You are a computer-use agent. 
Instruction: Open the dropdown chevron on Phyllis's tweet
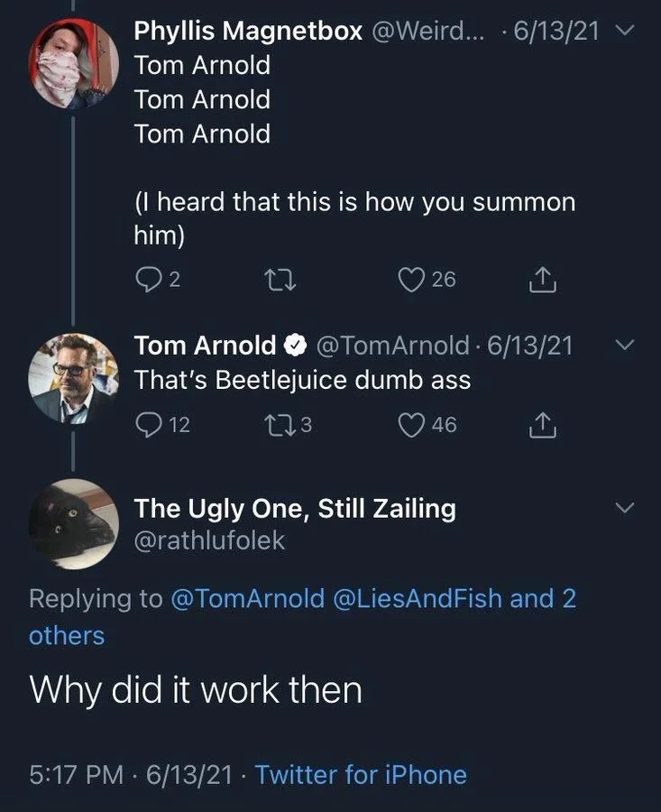pyautogui.click(x=622, y=27)
